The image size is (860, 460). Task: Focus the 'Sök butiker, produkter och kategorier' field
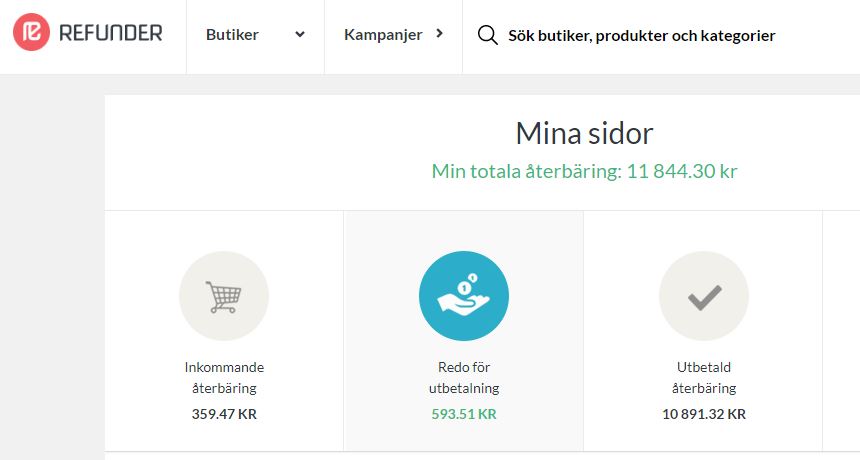tap(642, 36)
